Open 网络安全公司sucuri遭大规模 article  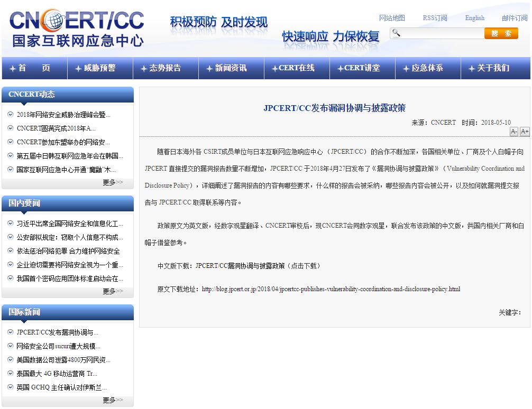click(58, 346)
